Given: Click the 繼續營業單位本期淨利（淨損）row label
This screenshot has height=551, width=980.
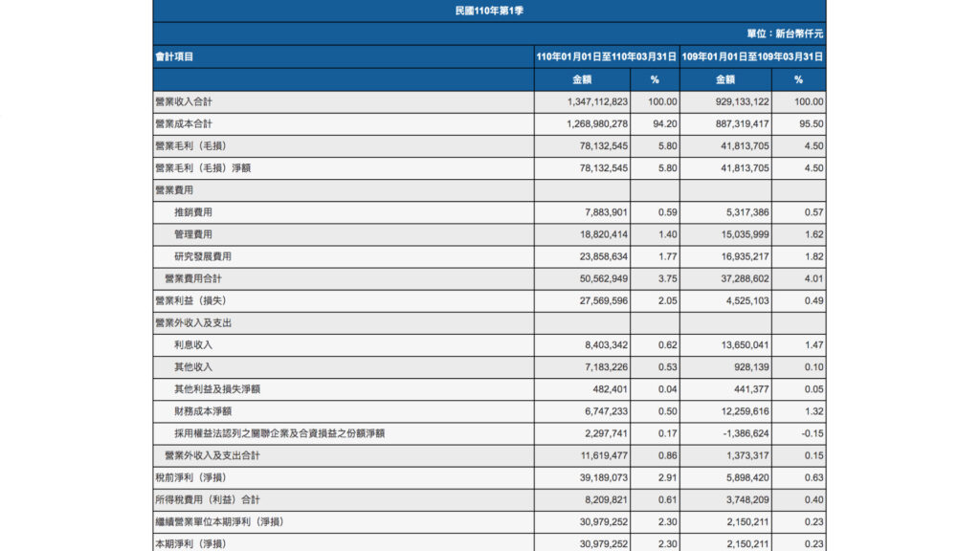Looking at the screenshot, I should click(219, 522).
